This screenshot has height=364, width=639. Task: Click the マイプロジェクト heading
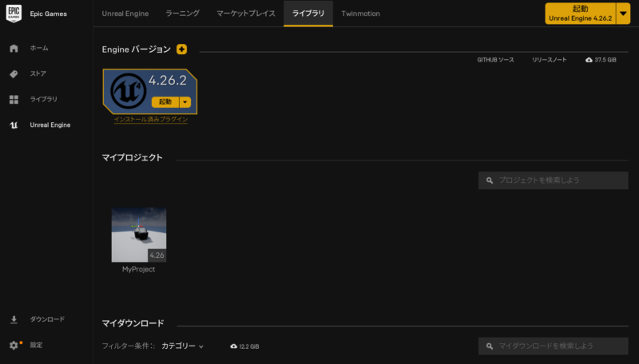tap(132, 157)
